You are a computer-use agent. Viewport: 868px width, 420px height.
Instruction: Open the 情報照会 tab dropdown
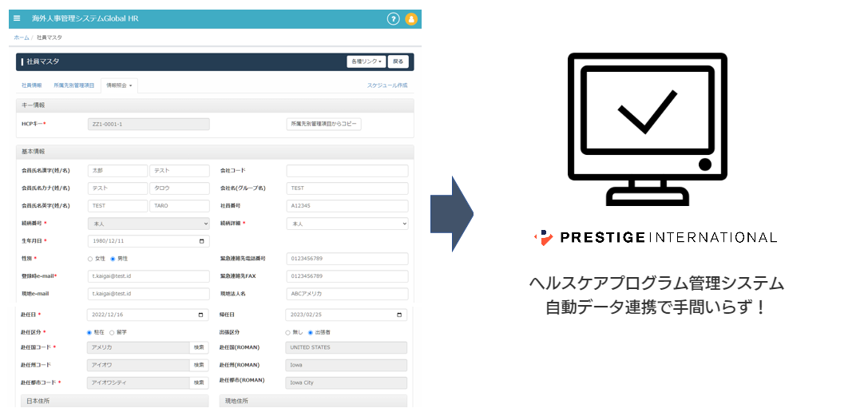119,85
